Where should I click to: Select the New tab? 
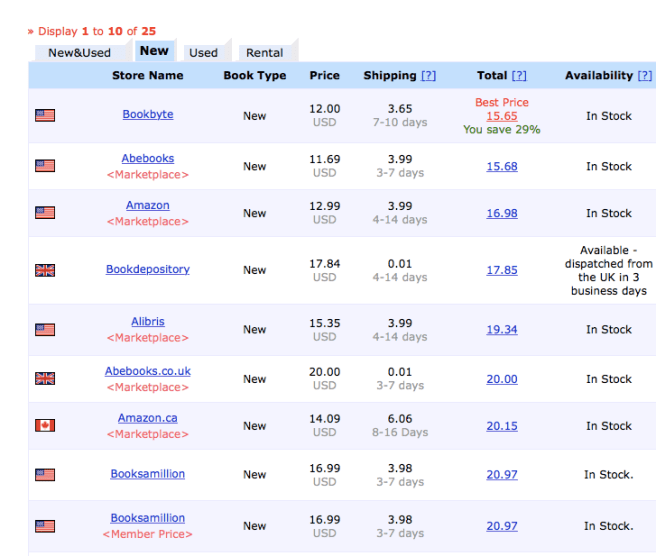(154, 51)
